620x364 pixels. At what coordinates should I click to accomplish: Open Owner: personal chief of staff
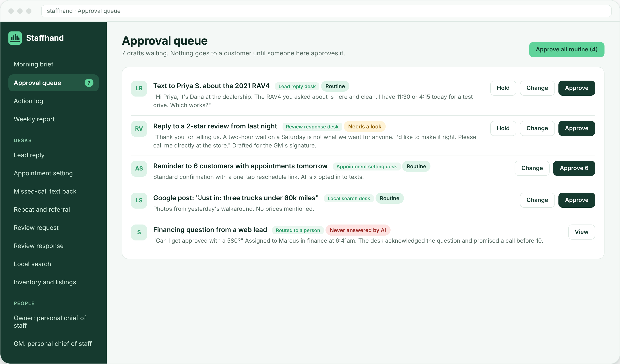coord(53,322)
